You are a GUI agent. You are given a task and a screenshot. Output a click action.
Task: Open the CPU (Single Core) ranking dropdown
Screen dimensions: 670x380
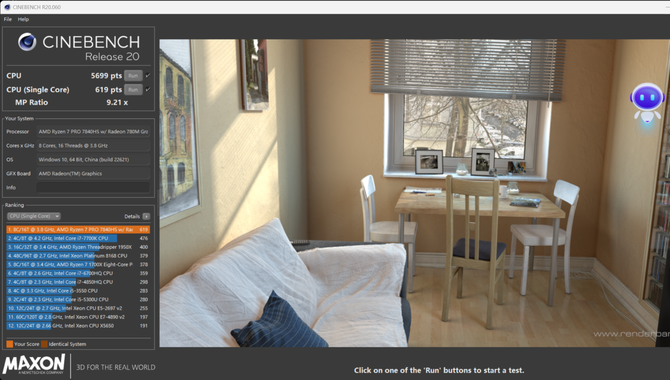click(34, 216)
